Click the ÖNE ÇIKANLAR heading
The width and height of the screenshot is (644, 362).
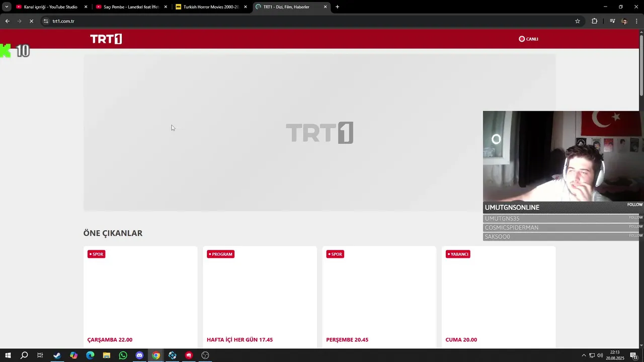113,233
